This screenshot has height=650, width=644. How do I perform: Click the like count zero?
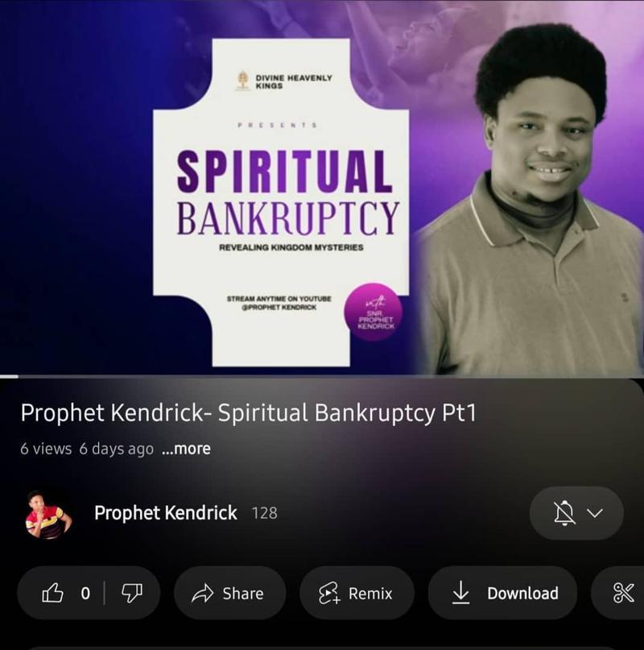(x=85, y=593)
